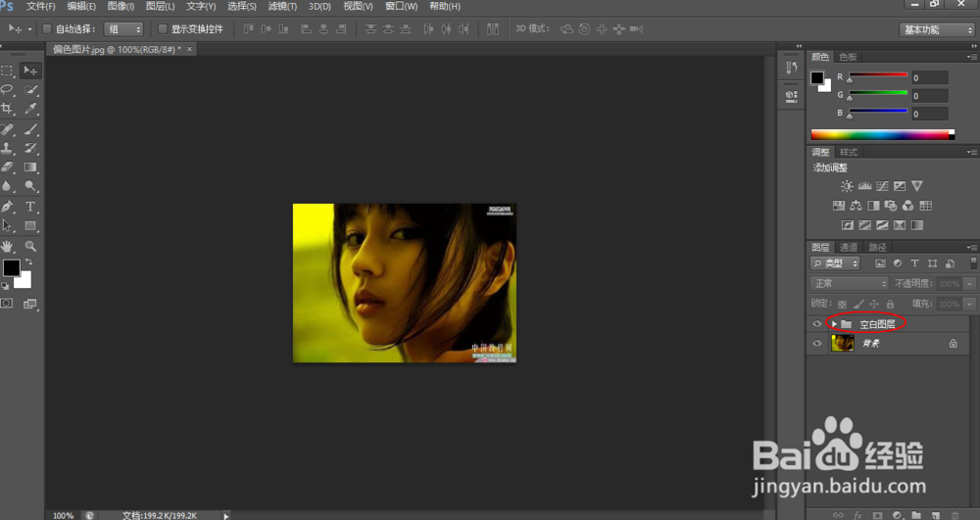Open status bar info arrow
The width and height of the screenshot is (980, 520).
point(226,516)
